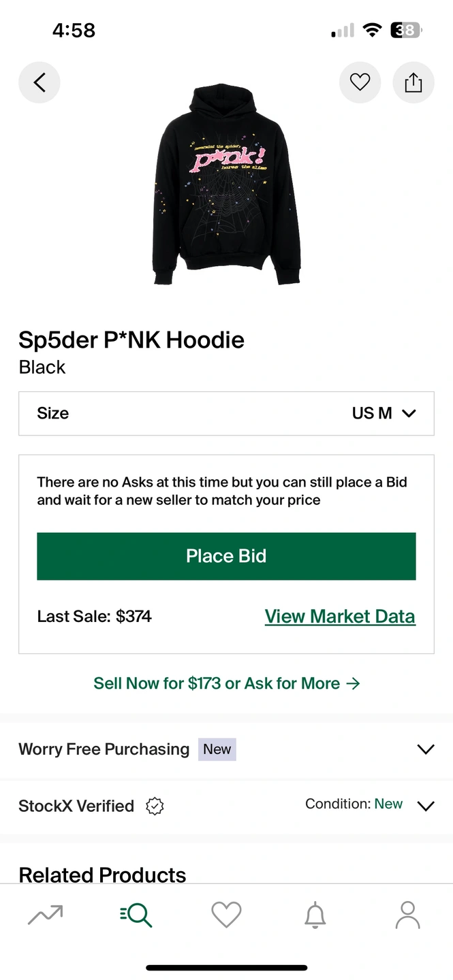Open the View Market Data link
The height and width of the screenshot is (980, 453).
[340, 617]
